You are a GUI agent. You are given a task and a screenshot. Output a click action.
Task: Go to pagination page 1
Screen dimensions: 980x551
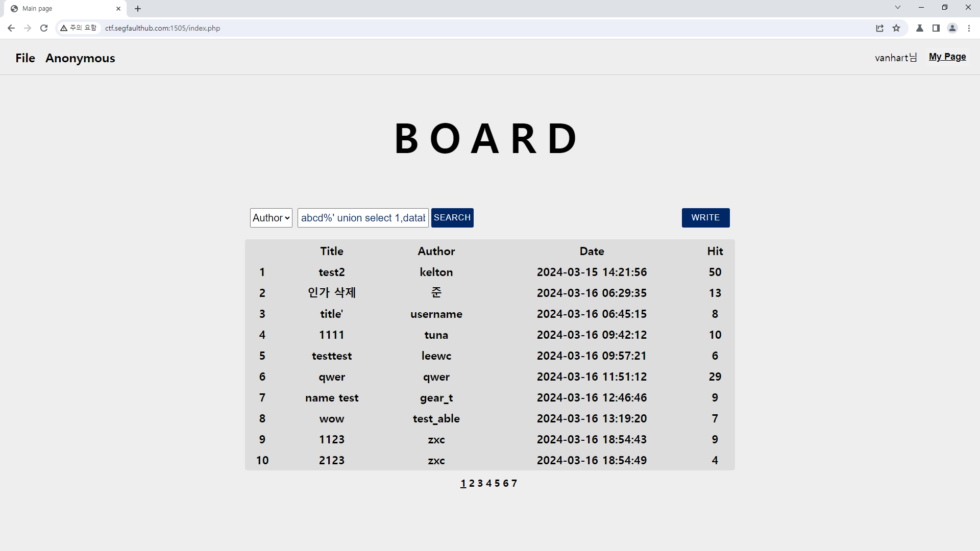463,483
